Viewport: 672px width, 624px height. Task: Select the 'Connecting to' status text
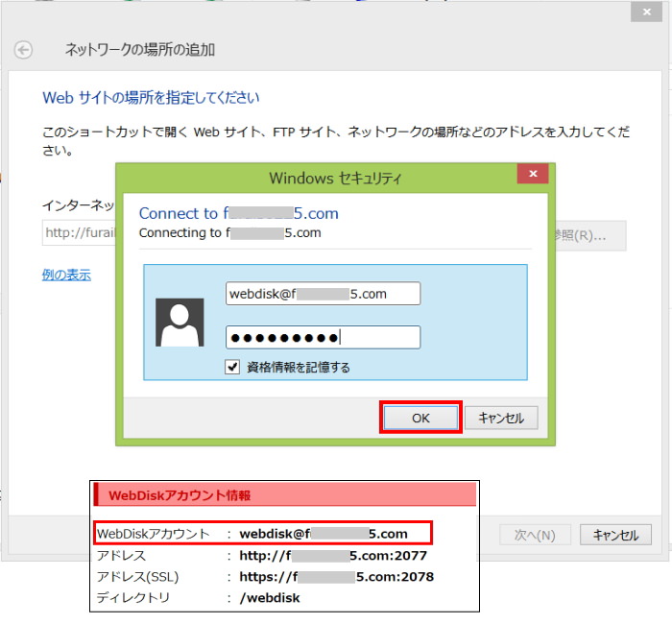[x=229, y=232]
